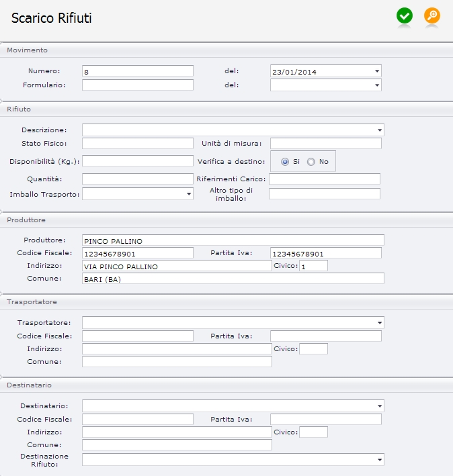This screenshot has width=453, height=476.
Task: Open the Formulario date dropdown
Action: [x=326, y=85]
